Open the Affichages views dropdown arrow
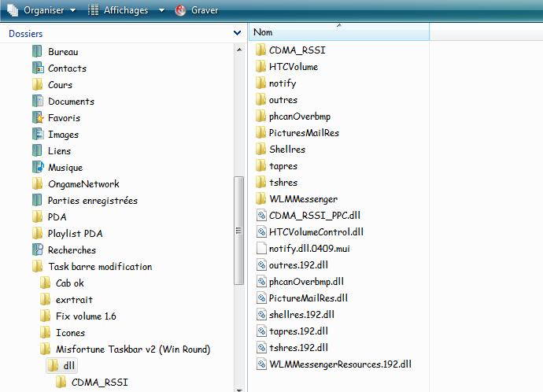The height and width of the screenshot is (392, 543). coord(161,10)
